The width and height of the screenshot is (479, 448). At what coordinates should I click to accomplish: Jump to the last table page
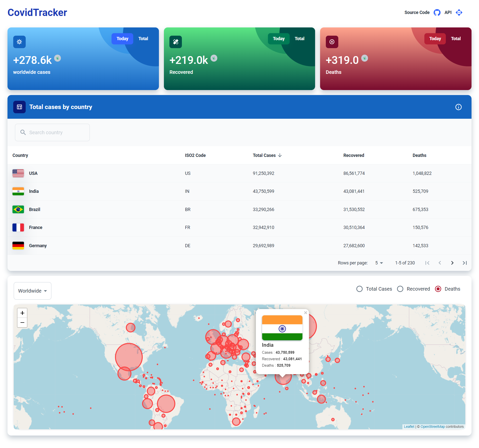(465, 263)
